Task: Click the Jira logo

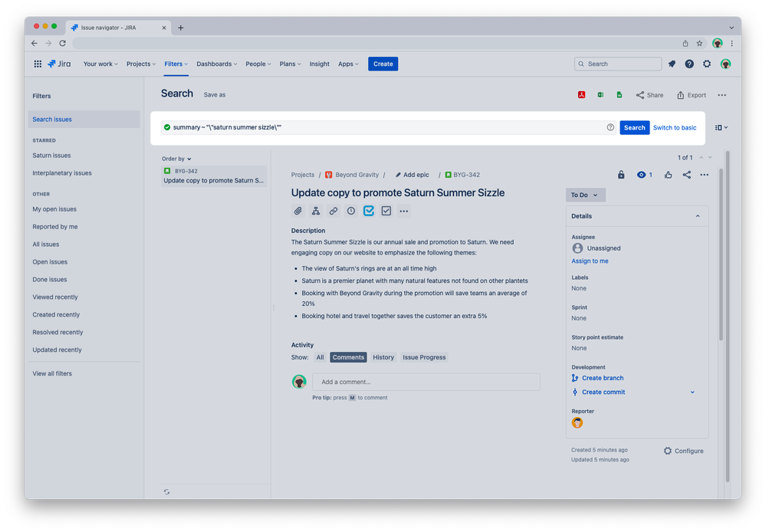Action: click(x=59, y=64)
